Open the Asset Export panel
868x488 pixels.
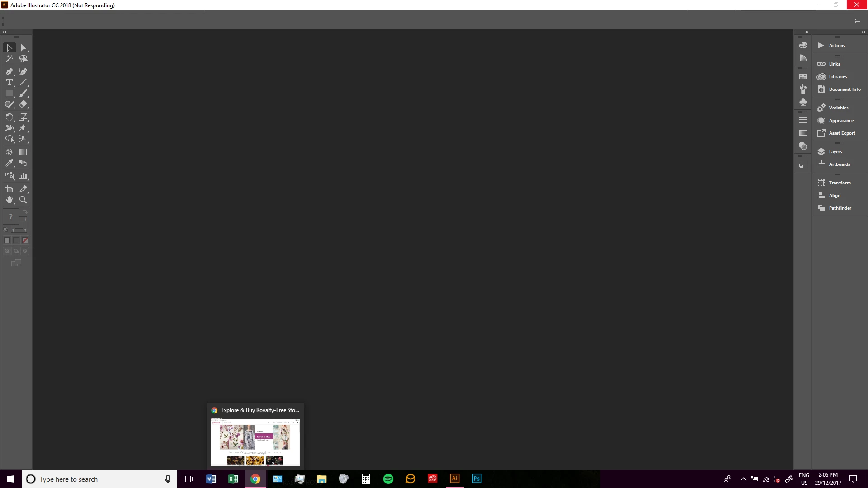point(841,133)
